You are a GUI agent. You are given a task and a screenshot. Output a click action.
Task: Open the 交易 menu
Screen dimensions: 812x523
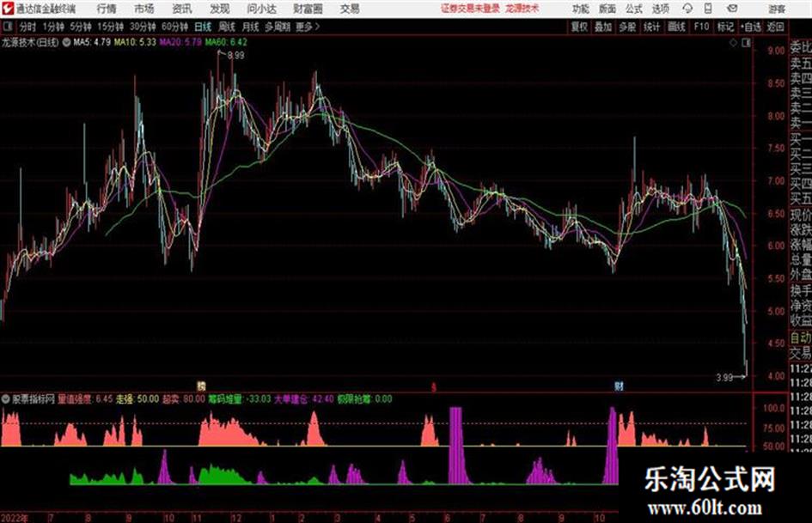click(x=350, y=9)
